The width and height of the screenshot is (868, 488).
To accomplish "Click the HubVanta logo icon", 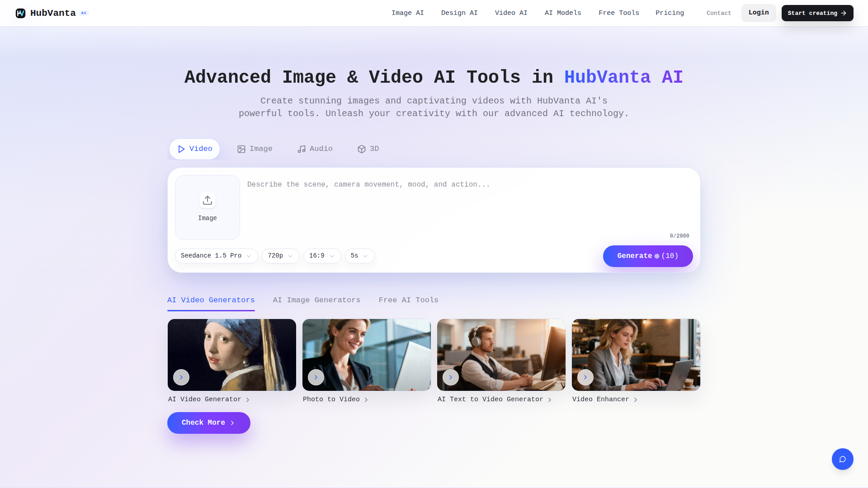I will [x=20, y=13].
